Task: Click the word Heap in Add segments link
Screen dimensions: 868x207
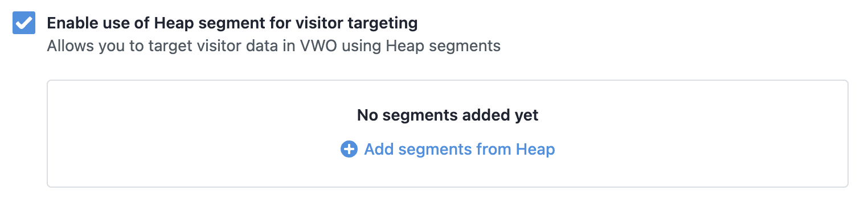Action: [535, 150]
